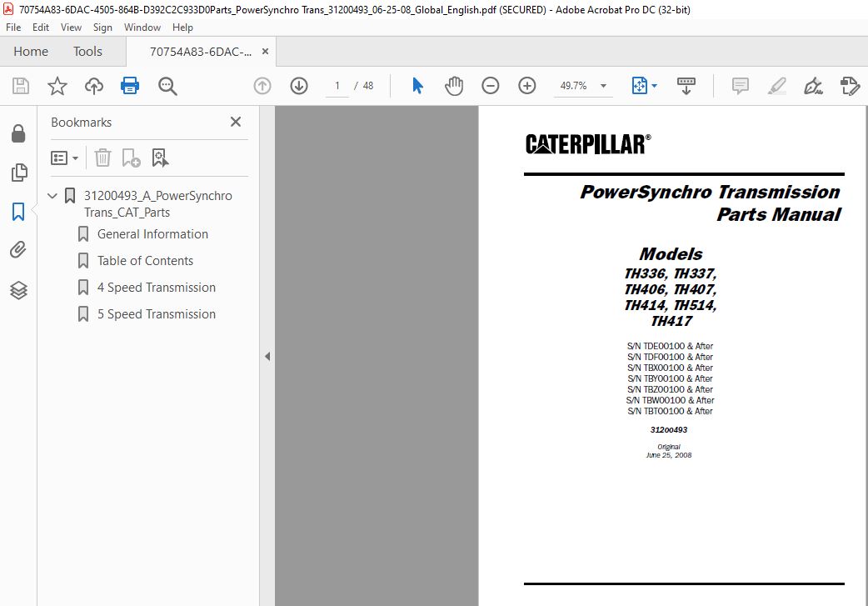Jump to 4 Speed Transmission bookmark
868x606 pixels.
point(157,288)
